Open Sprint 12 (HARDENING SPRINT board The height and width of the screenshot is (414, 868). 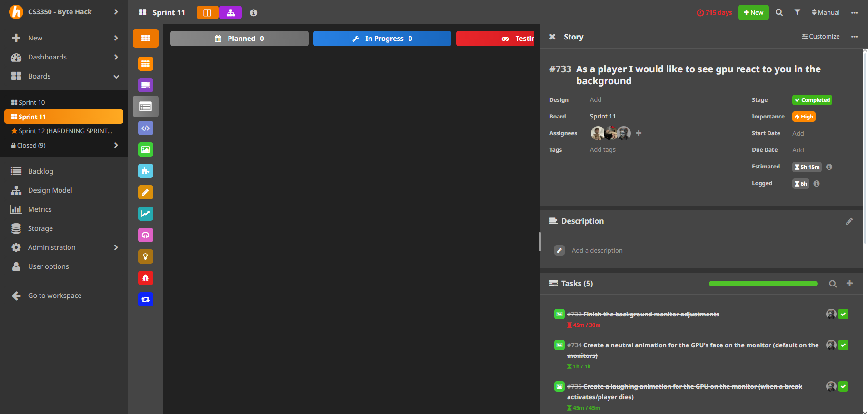[64, 131]
